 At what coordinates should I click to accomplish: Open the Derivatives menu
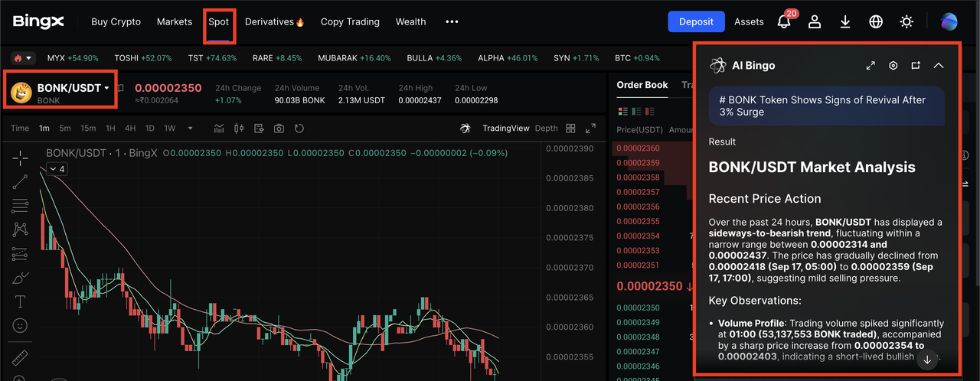[x=275, y=21]
